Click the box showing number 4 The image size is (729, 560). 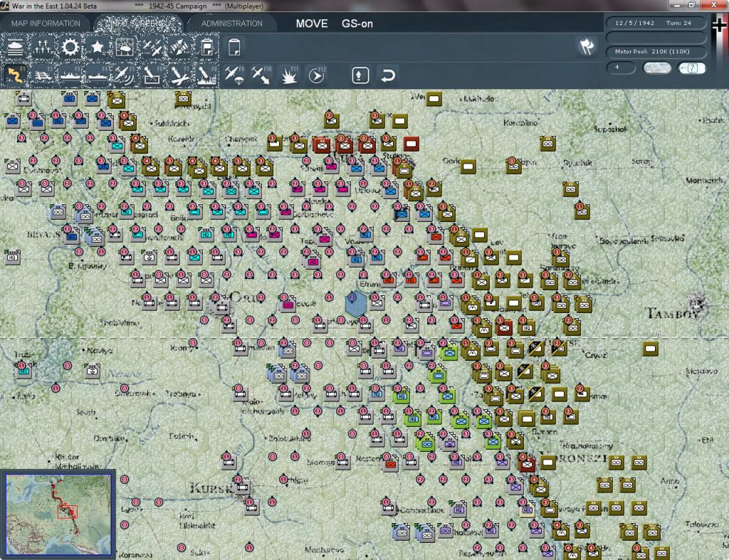(621, 68)
